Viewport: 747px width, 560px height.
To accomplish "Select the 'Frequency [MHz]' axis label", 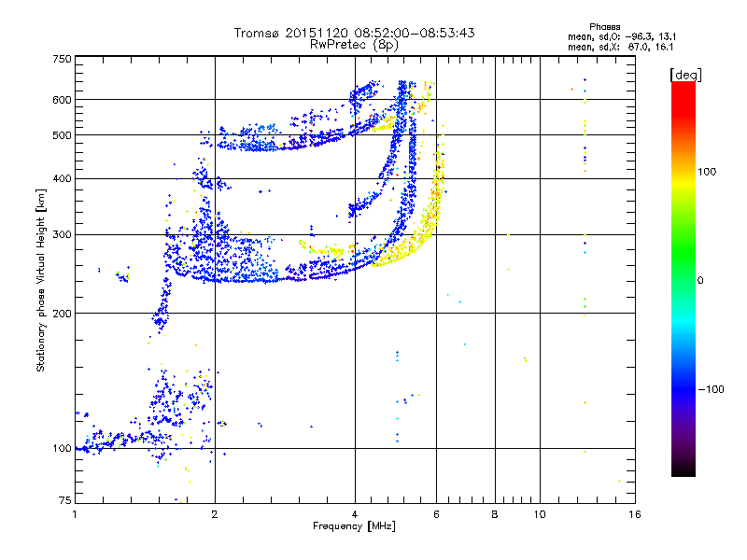I will coord(354,526).
